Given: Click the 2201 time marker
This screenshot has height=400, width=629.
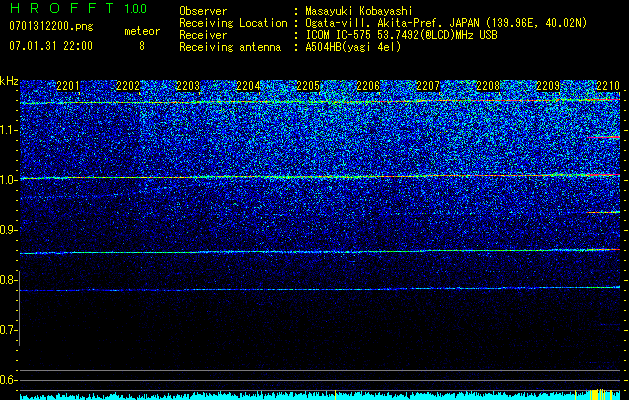Looking at the screenshot, I should coord(68,86).
